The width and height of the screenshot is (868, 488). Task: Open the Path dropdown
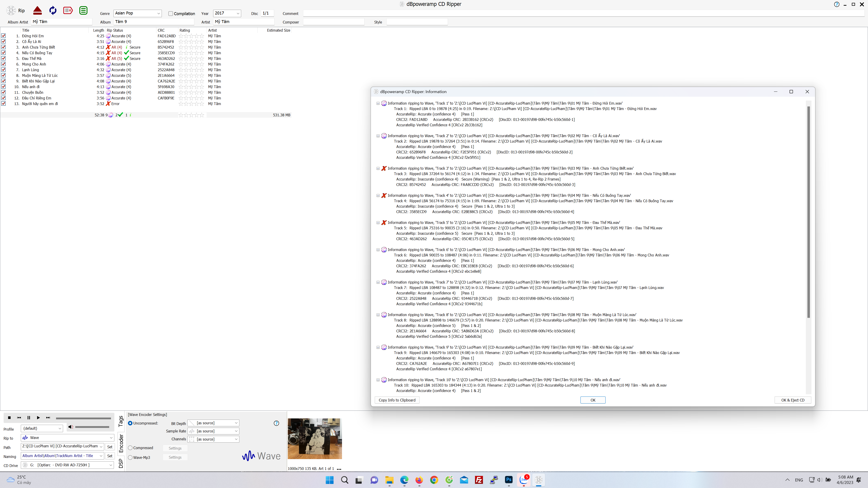click(x=101, y=447)
